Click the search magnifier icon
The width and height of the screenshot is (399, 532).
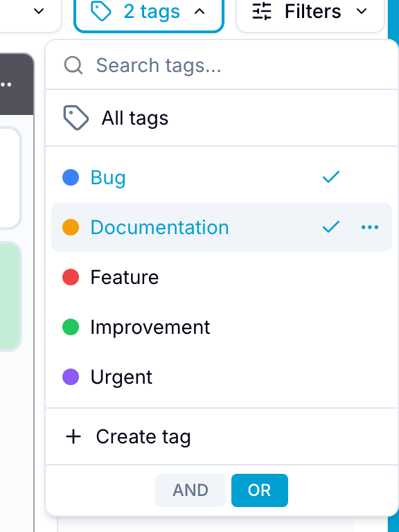coord(73,65)
